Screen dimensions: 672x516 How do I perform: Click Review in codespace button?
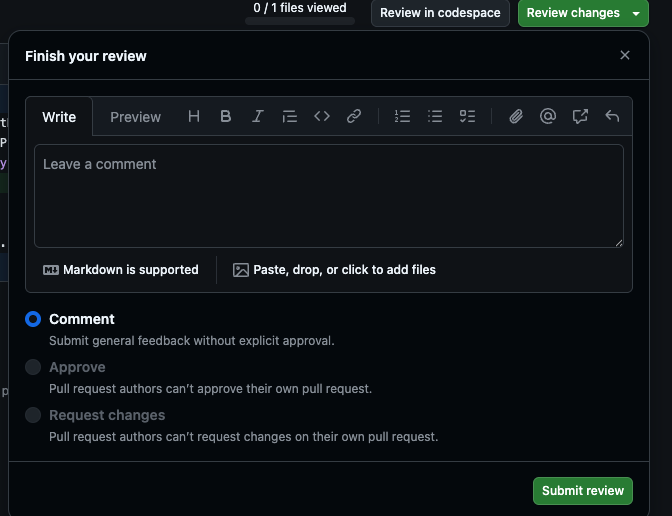(440, 13)
